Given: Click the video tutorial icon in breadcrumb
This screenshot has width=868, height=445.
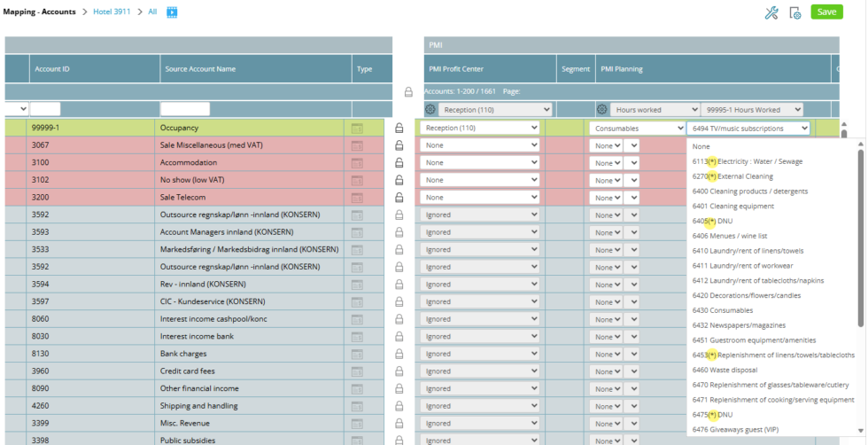Looking at the screenshot, I should 172,12.
